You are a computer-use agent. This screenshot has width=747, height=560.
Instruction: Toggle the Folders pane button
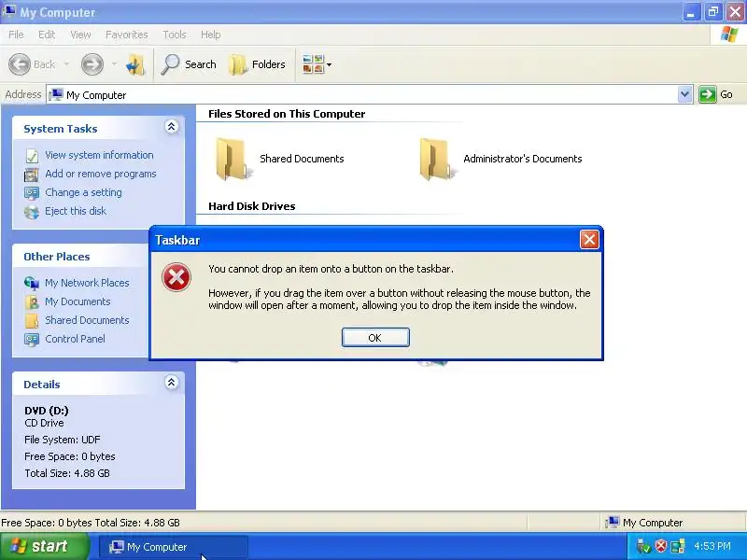[x=257, y=64]
